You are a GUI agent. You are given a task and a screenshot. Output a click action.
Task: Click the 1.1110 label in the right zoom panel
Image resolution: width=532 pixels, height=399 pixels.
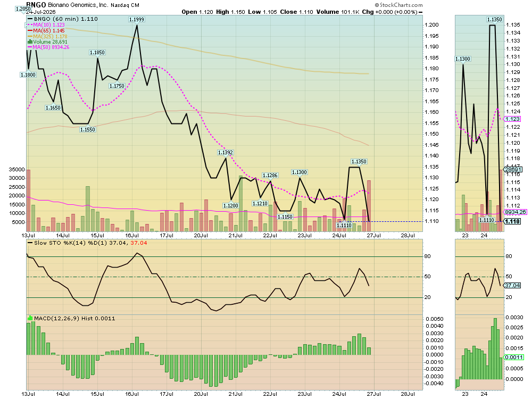click(x=487, y=220)
